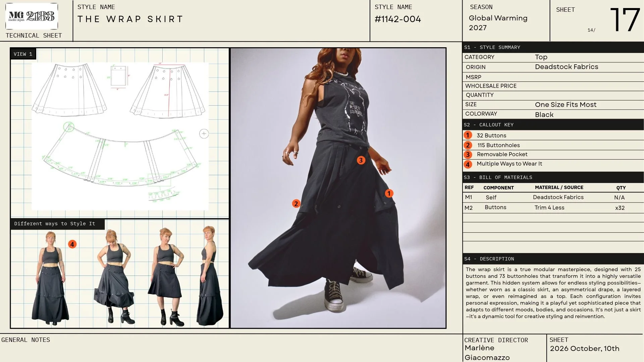644x362 pixels.
Task: Click the size value One Size Fits Most
Action: click(x=566, y=105)
